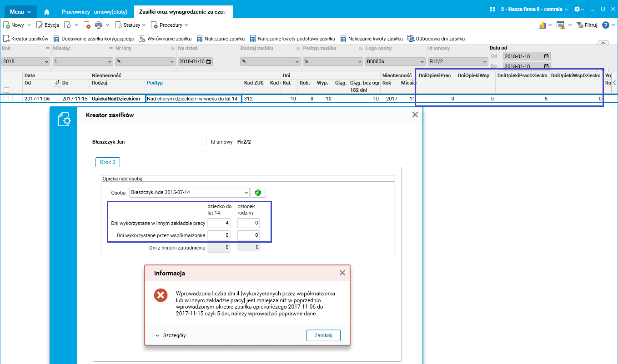The height and width of the screenshot is (364, 618).
Task: Select the Krok 3 tab
Action: click(108, 162)
